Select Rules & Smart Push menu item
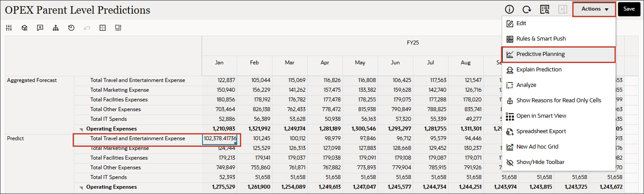The image size is (644, 194). pos(559,39)
